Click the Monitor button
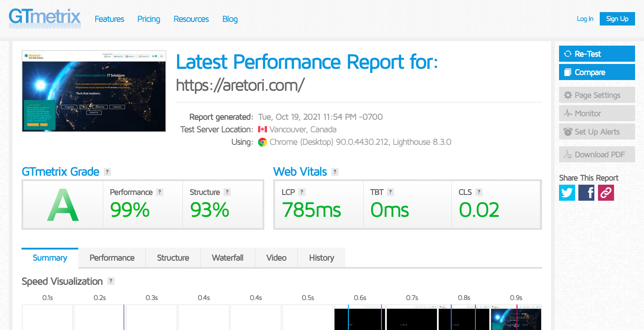 pyautogui.click(x=597, y=113)
